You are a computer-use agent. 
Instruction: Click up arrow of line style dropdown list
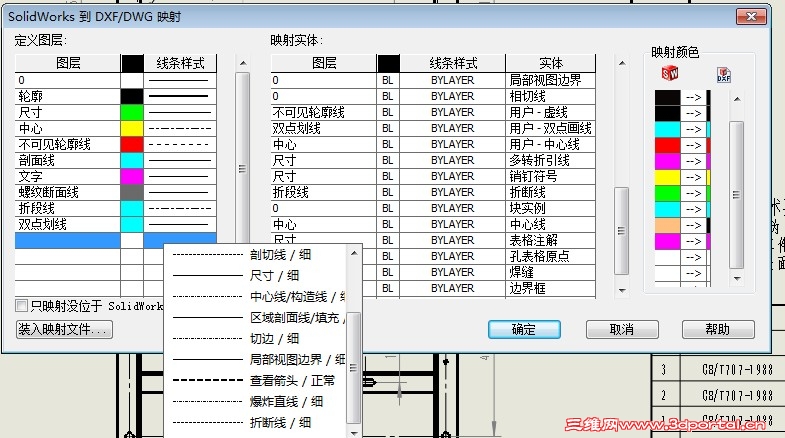[x=354, y=253]
